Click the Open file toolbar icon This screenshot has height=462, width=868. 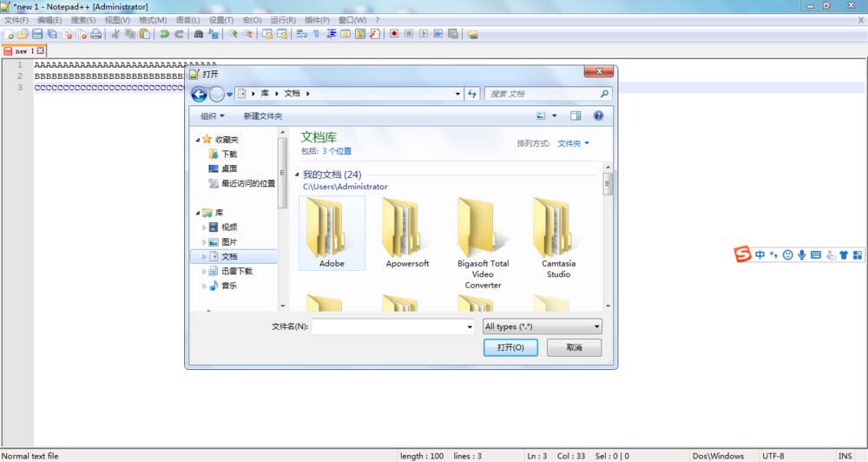[23, 35]
